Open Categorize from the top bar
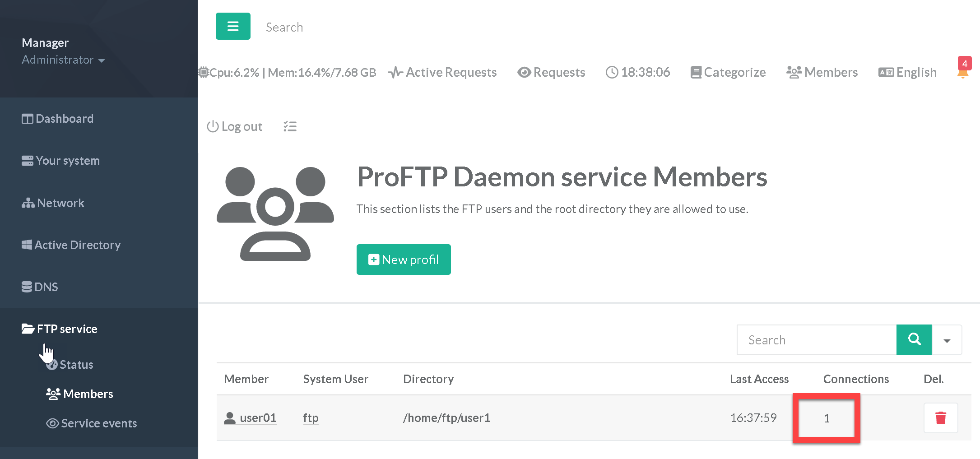This screenshot has height=459, width=980. pyautogui.click(x=728, y=72)
